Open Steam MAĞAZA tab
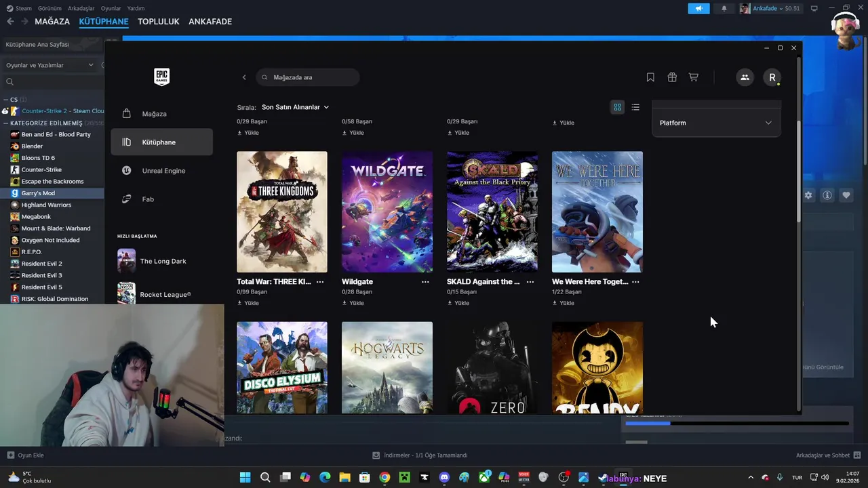 tap(52, 22)
